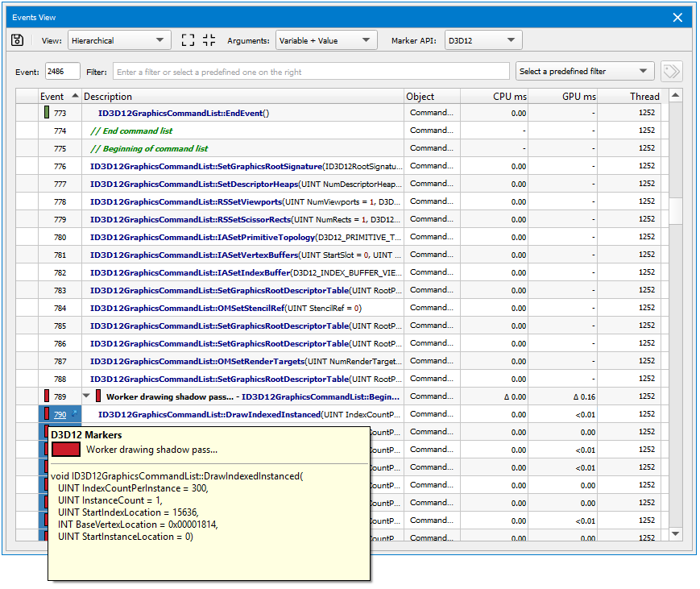The width and height of the screenshot is (700, 589).
Task: Close the Events View window
Action: tap(678, 17)
